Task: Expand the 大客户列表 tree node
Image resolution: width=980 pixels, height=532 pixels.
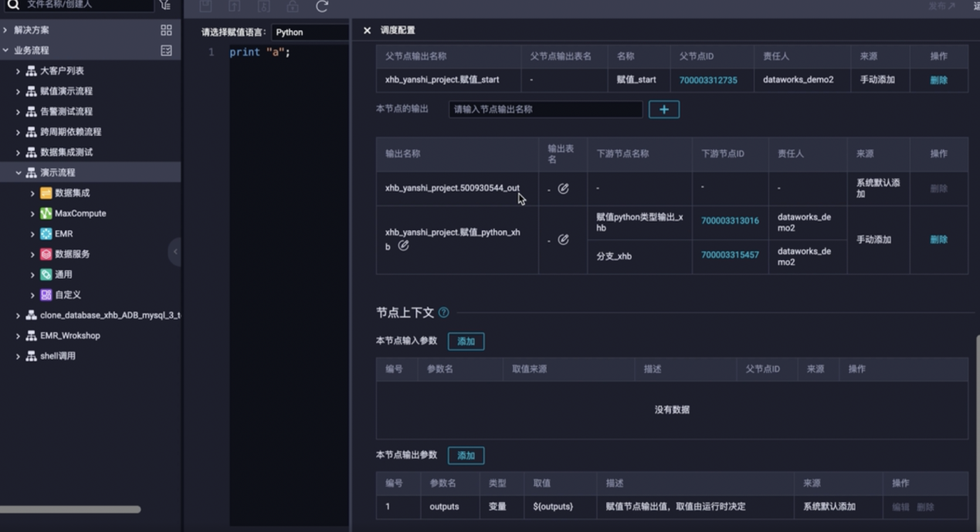Action: click(x=19, y=71)
